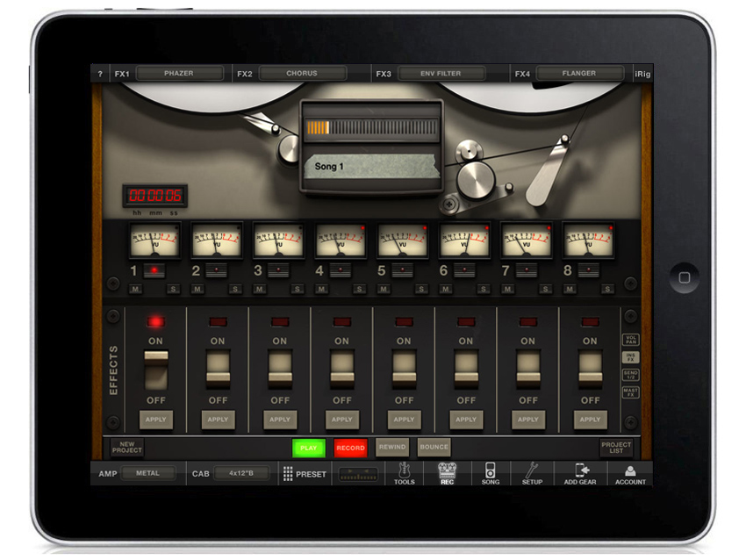The height and width of the screenshot is (560, 746).
Task: Arm track 7 record button
Action: click(x=527, y=270)
